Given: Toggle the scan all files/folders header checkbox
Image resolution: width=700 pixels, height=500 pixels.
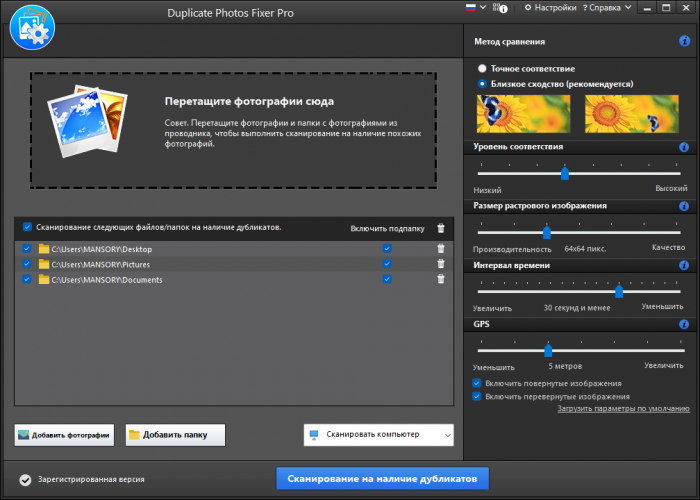Looking at the screenshot, I should (x=27, y=227).
